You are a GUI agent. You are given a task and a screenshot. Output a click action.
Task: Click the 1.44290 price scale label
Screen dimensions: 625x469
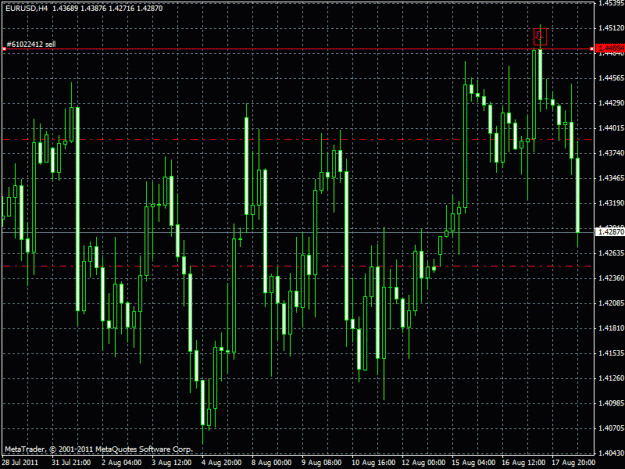611,103
